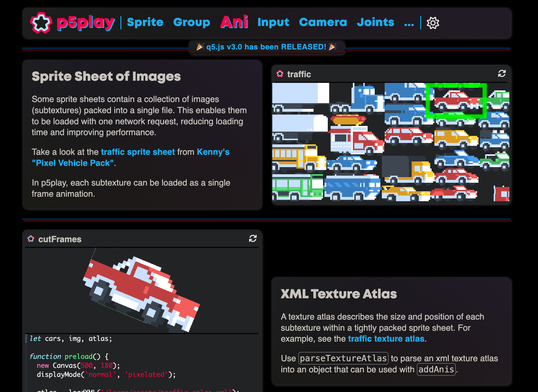This screenshot has height=392, width=538.
Task: Click the star icon beside cutFrames title
Action: [31, 239]
